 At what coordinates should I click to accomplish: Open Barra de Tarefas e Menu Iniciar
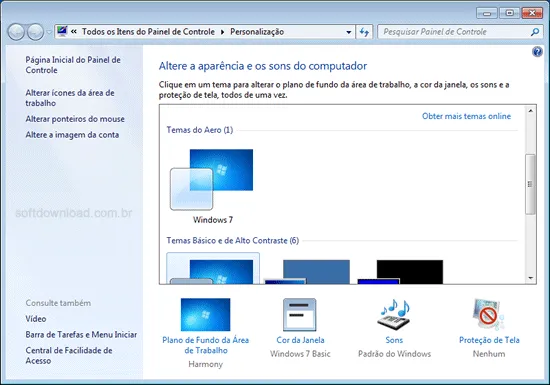pyautogui.click(x=81, y=335)
